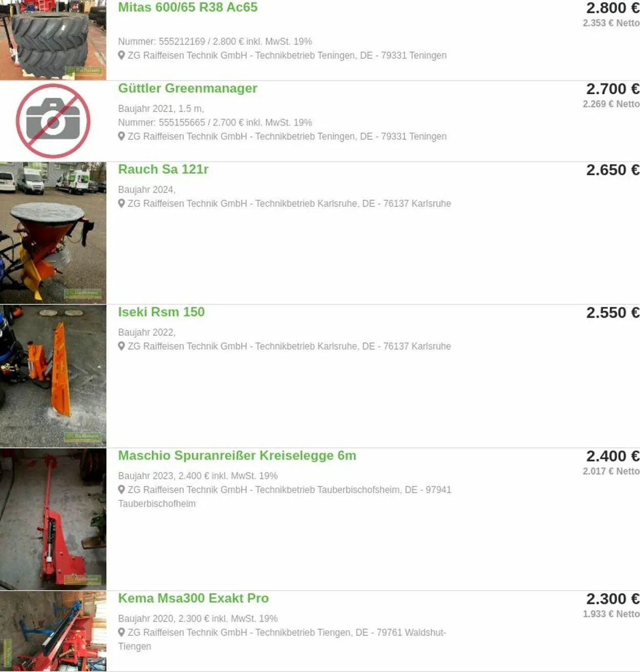View the Iseki orange snow plow thumbnail
The height and width of the screenshot is (672, 640).
(53, 376)
